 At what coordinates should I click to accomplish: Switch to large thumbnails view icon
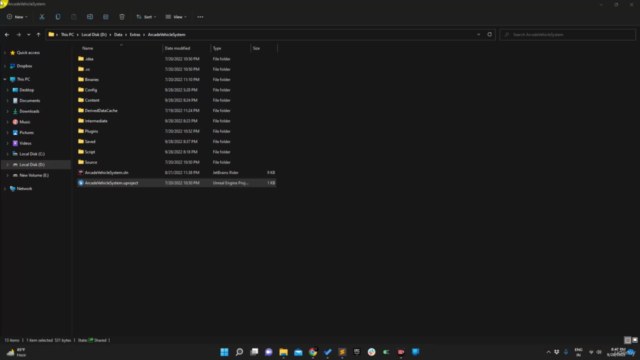click(x=635, y=340)
